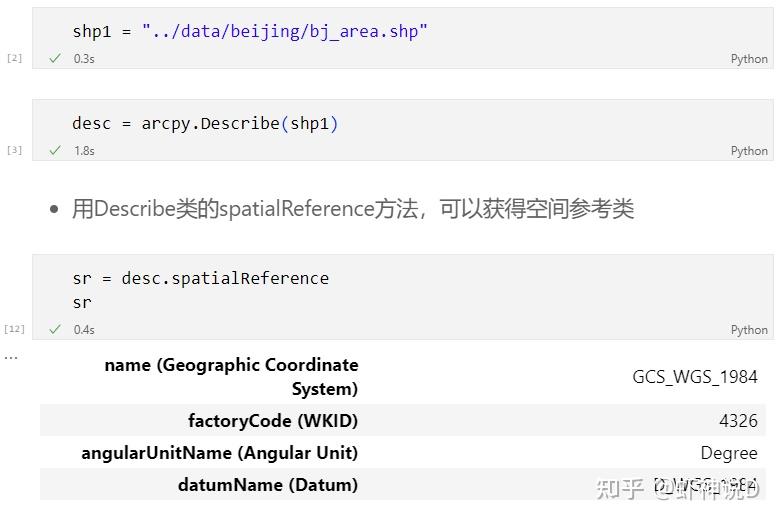Image resolution: width=780 pixels, height=521 pixels.
Task: Open the Python language picker on the Describe cell
Action: point(749,151)
